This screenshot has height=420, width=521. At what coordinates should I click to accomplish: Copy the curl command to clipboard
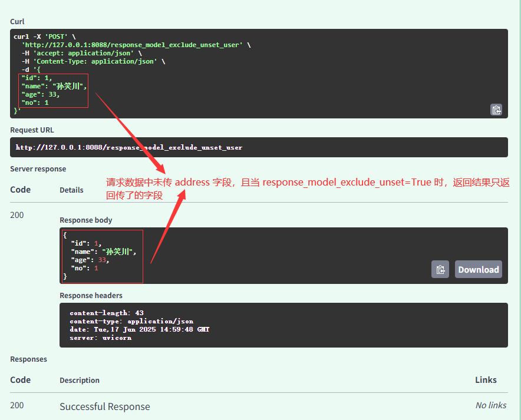tap(496, 110)
